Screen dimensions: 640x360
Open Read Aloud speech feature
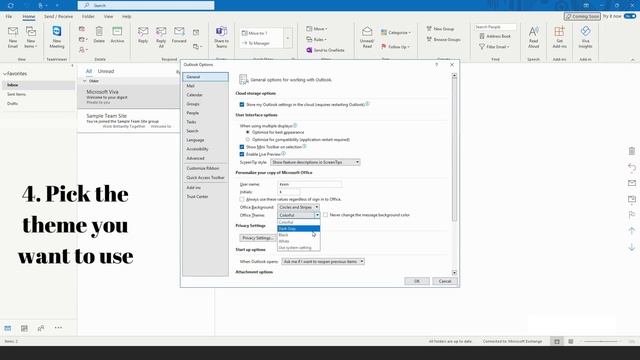533,37
